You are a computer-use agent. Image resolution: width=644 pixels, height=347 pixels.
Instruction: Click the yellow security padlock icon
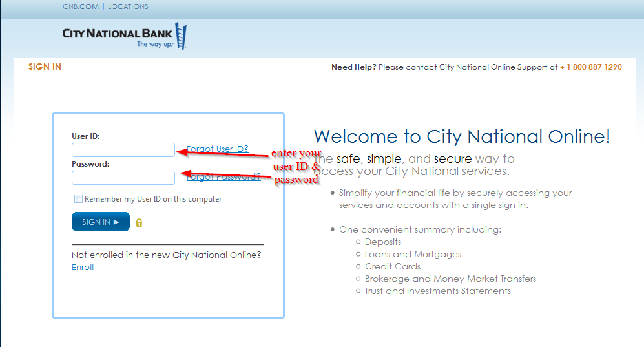coord(140,222)
